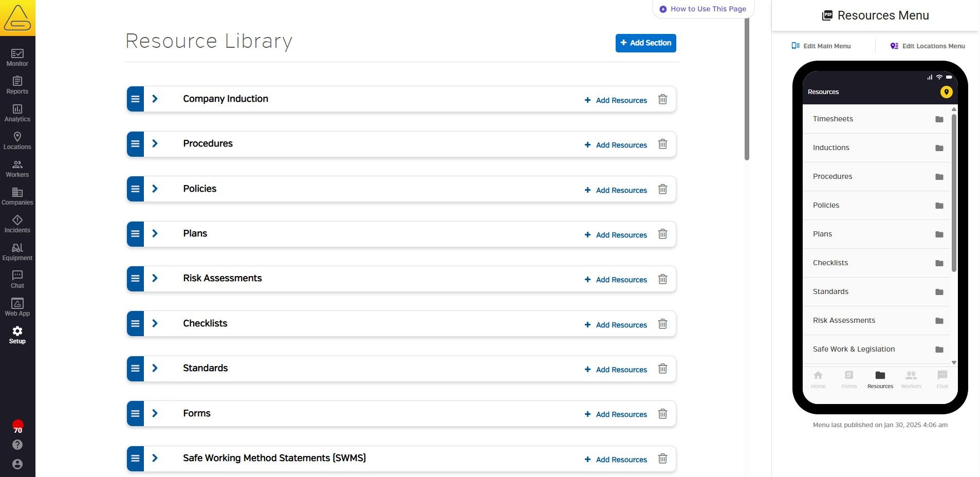Viewport: 980px width, 477px height.
Task: Grab the Company Induction drag handle
Action: coord(135,99)
